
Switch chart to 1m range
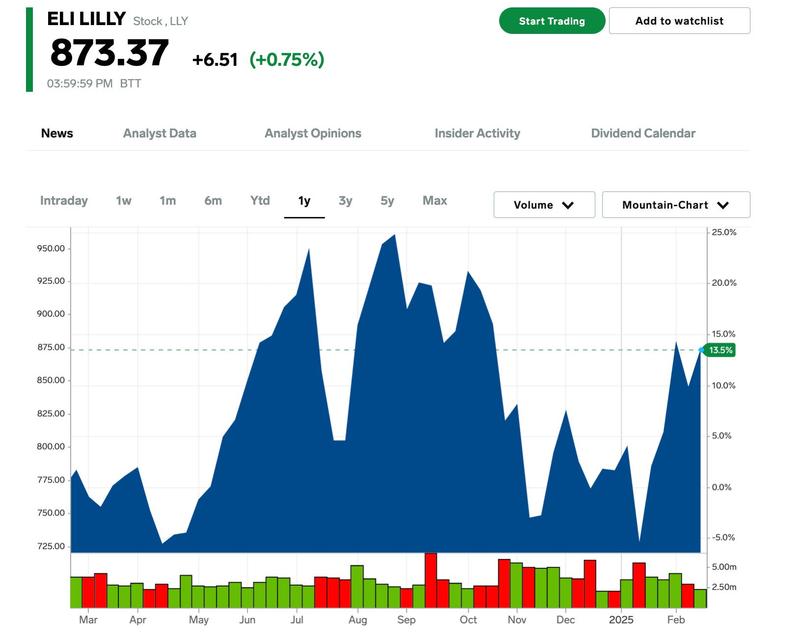[167, 201]
